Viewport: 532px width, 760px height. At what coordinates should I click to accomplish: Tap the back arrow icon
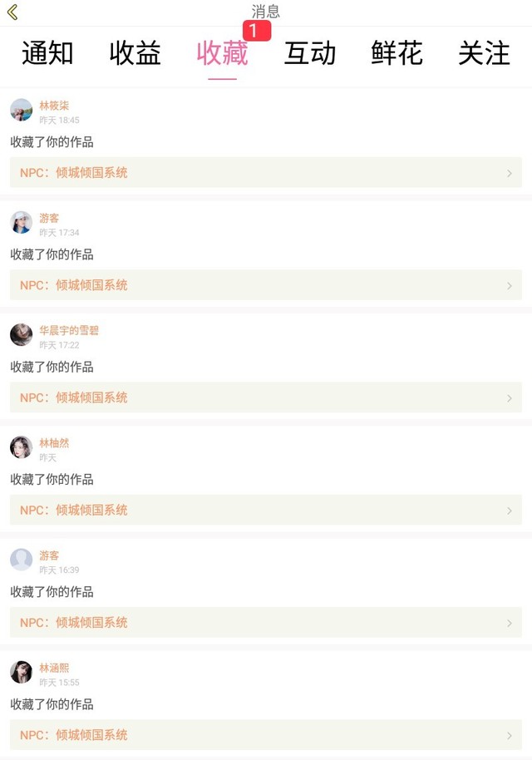12,12
